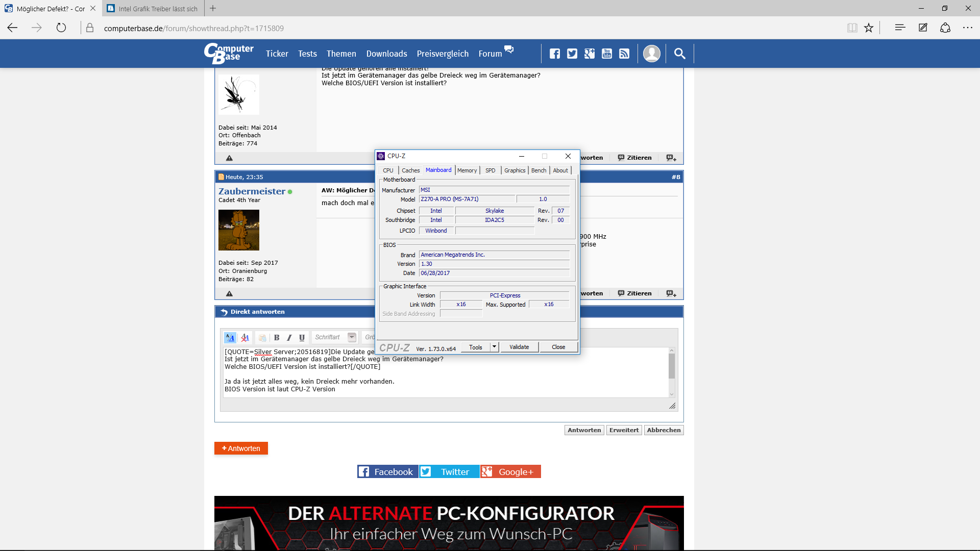This screenshot has height=551, width=980.
Task: Toggle italic formatting in reply editor
Action: click(x=289, y=337)
